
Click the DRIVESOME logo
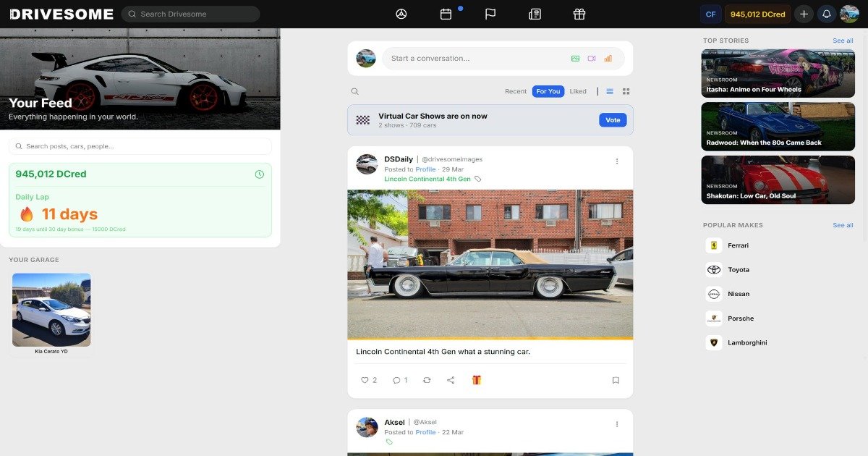[61, 14]
